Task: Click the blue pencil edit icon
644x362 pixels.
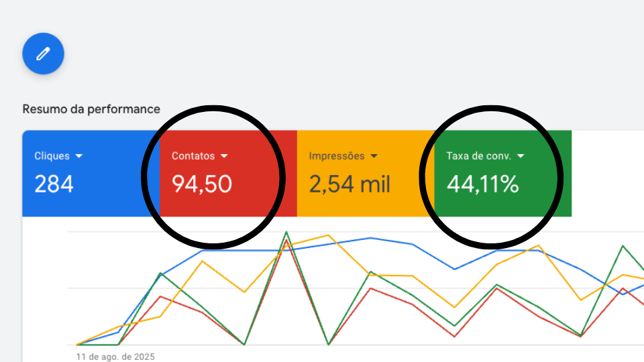Action: [43, 52]
